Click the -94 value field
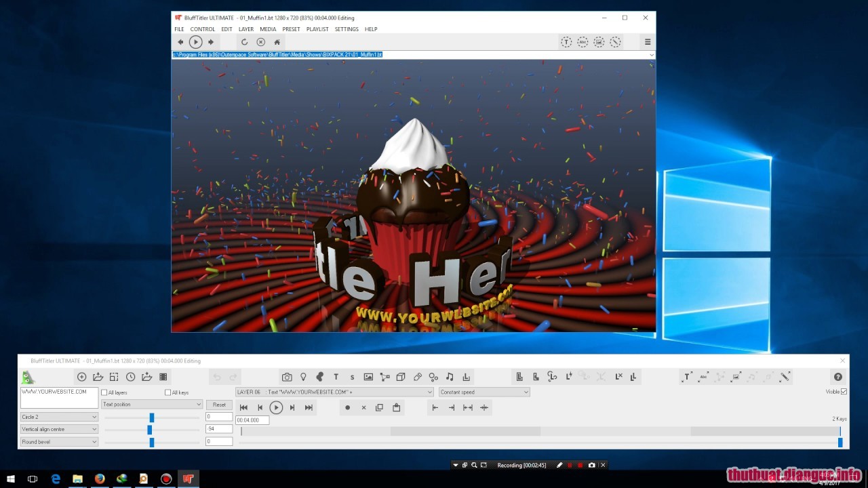 [x=219, y=429]
